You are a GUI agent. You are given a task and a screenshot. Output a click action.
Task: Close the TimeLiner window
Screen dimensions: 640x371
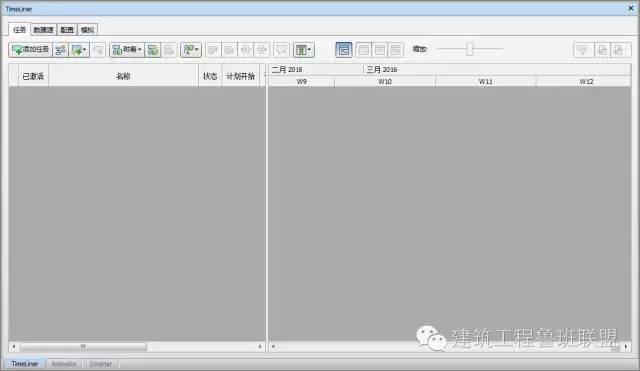[x=631, y=8]
